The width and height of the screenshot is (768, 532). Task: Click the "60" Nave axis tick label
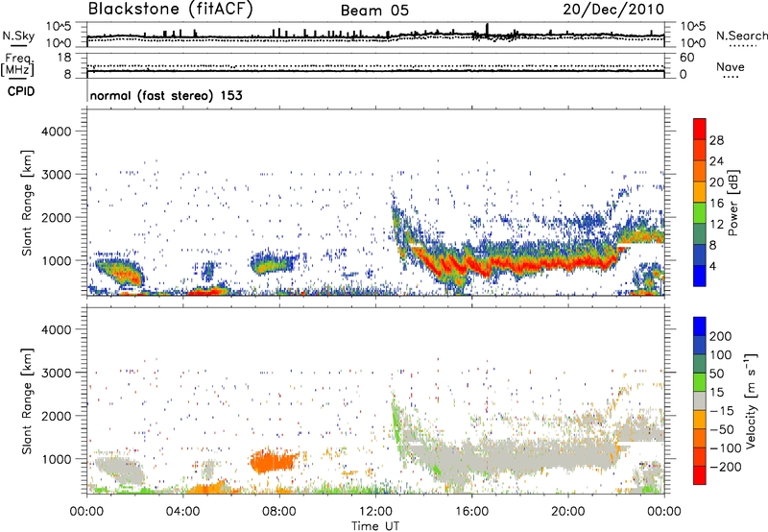click(x=687, y=58)
